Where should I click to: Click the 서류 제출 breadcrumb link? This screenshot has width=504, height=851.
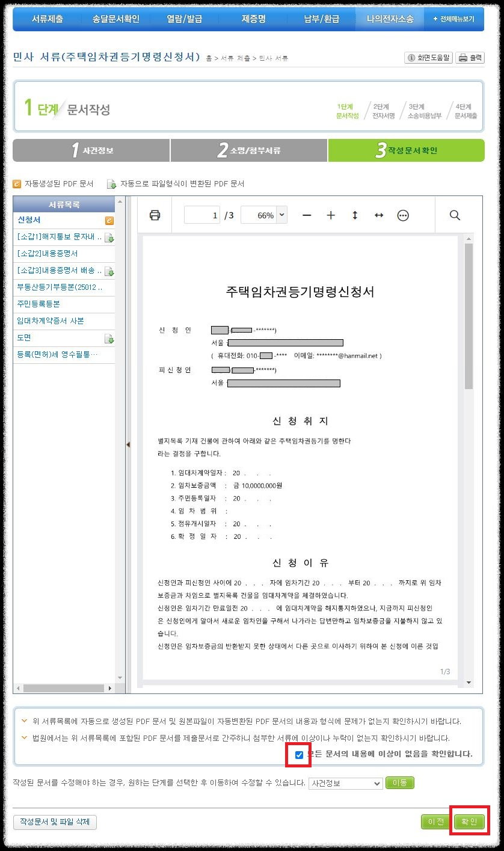tap(234, 58)
